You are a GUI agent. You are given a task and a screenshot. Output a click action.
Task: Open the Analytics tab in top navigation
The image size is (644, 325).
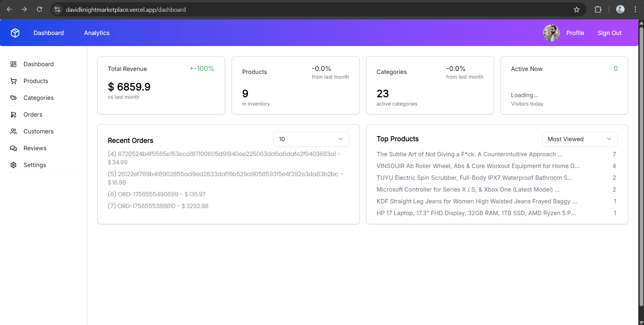(x=97, y=33)
